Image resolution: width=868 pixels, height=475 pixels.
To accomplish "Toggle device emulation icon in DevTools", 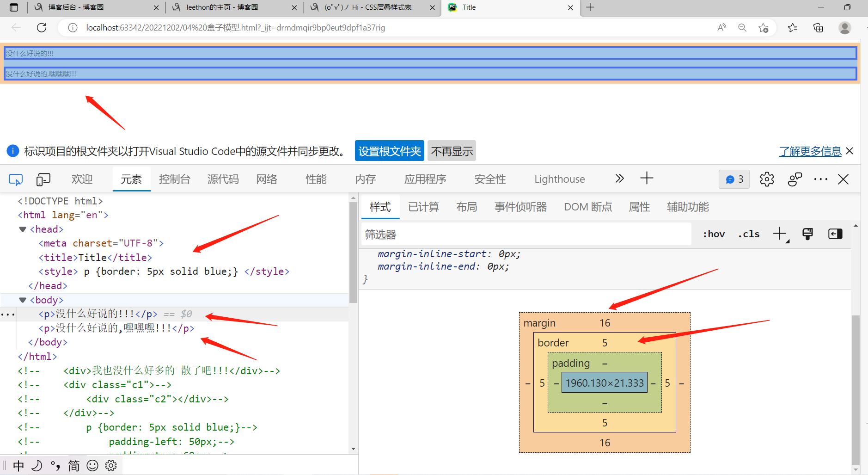I will [x=43, y=179].
